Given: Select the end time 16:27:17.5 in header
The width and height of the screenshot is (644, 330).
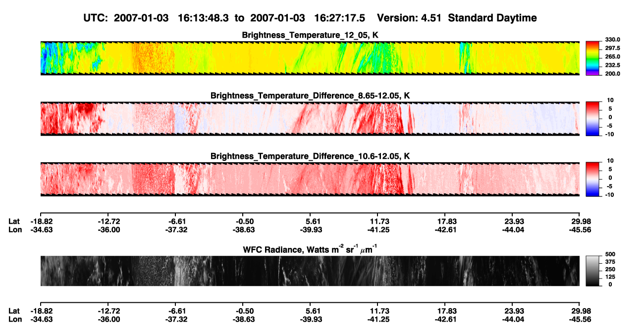Looking at the screenshot, I should click(x=340, y=18).
